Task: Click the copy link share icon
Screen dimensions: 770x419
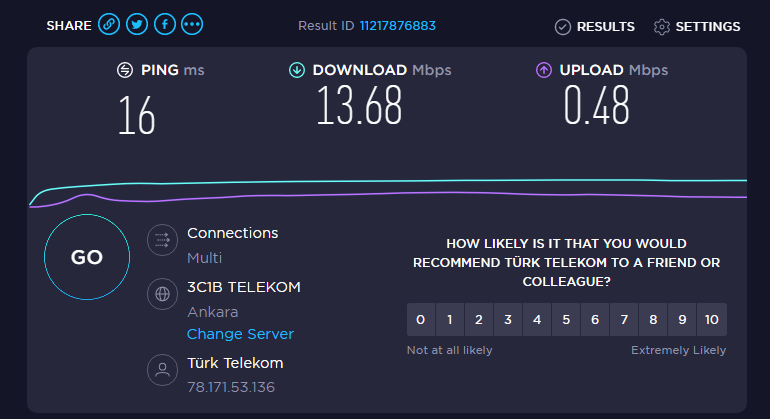Action: point(109,25)
